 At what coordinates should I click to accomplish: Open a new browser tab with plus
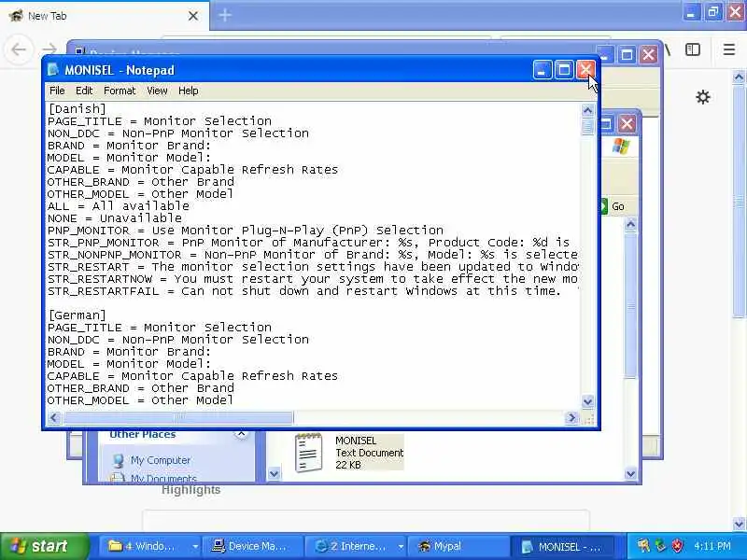click(x=225, y=15)
